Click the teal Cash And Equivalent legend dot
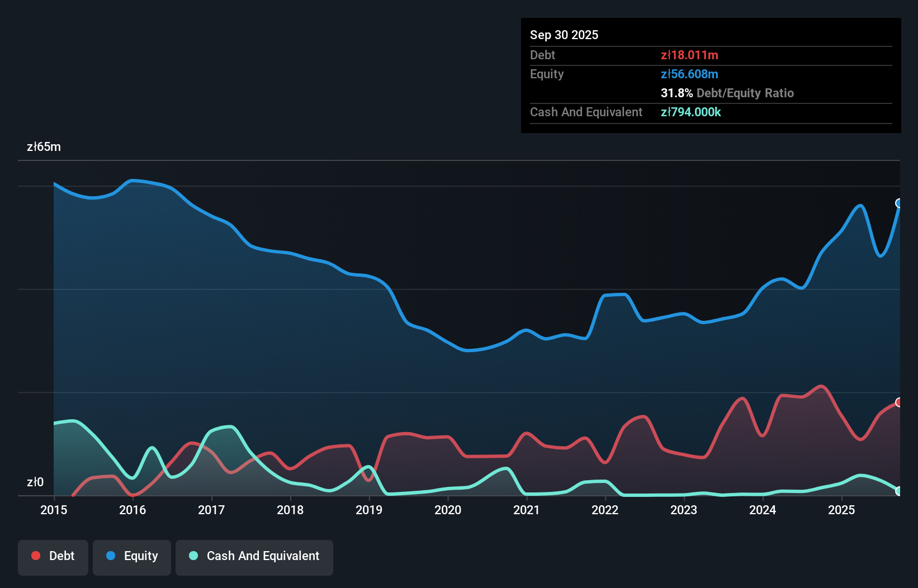 click(x=192, y=556)
